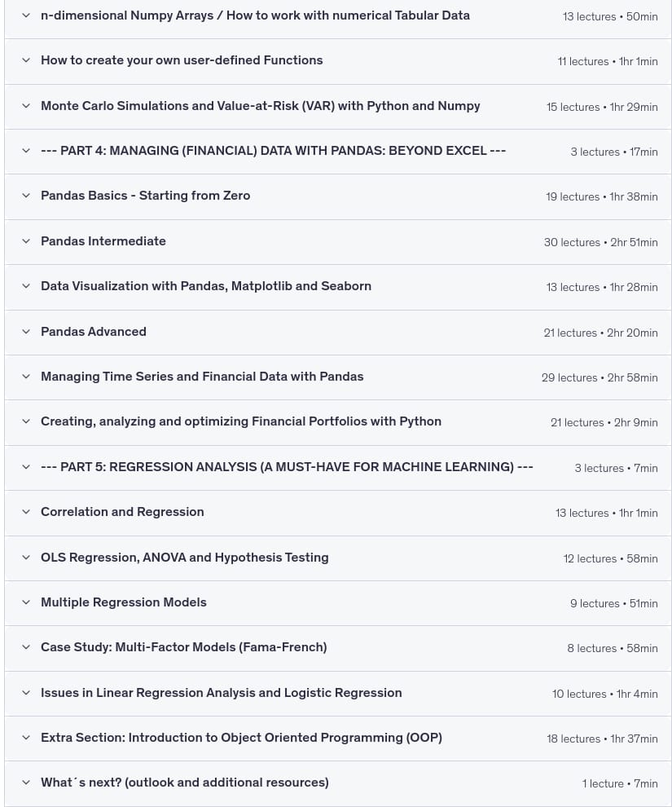Viewport: 672px width, 807px height.
Task: Expand Correlation and Regression using the chevron
Action: (x=26, y=512)
